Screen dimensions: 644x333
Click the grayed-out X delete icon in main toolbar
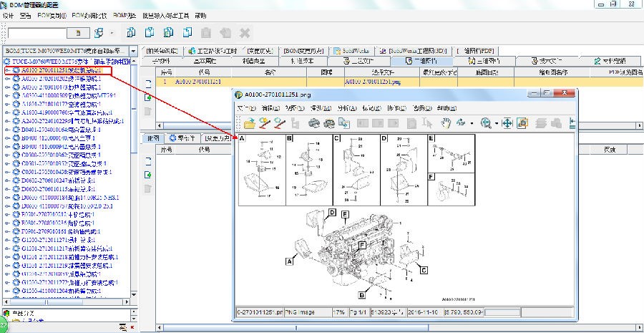(x=244, y=32)
